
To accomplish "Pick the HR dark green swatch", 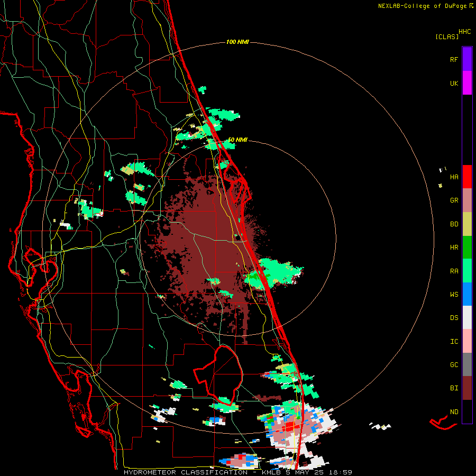I will coord(467,248).
